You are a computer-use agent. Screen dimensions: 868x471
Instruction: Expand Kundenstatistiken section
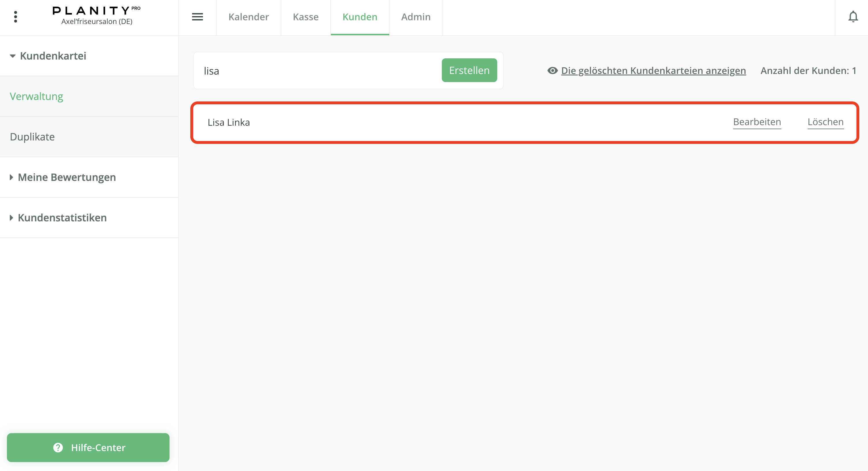12,218
